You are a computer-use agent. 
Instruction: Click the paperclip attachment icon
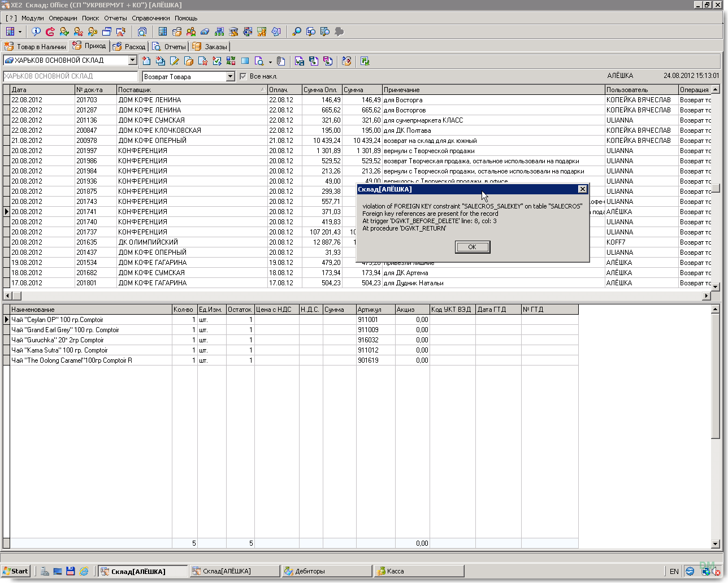[281, 61]
